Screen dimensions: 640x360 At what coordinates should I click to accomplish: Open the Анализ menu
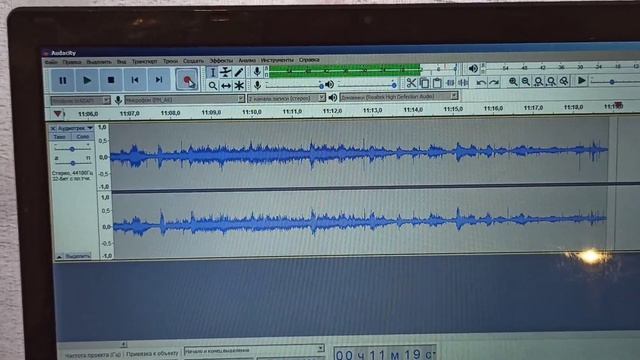[x=247, y=60]
